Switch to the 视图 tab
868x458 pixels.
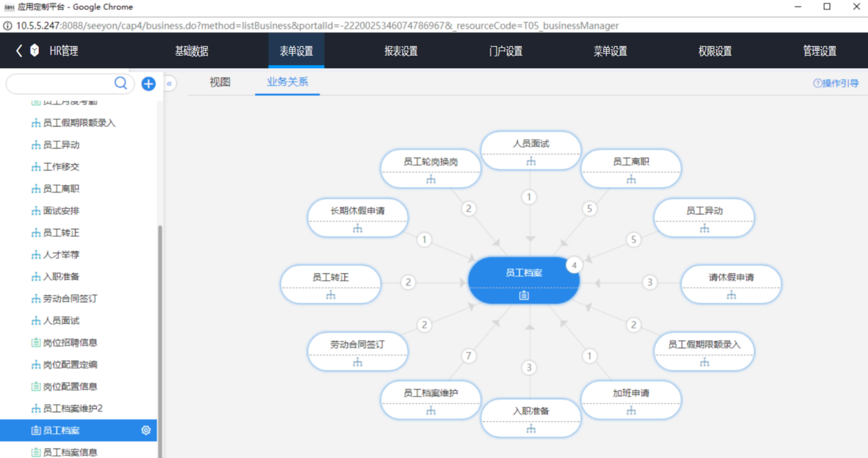click(x=220, y=82)
